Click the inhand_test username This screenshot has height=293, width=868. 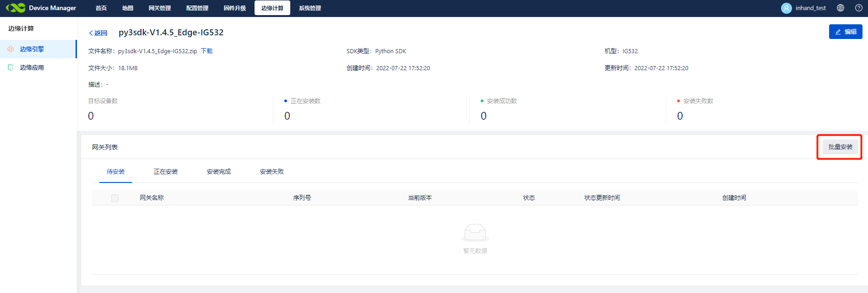[811, 8]
